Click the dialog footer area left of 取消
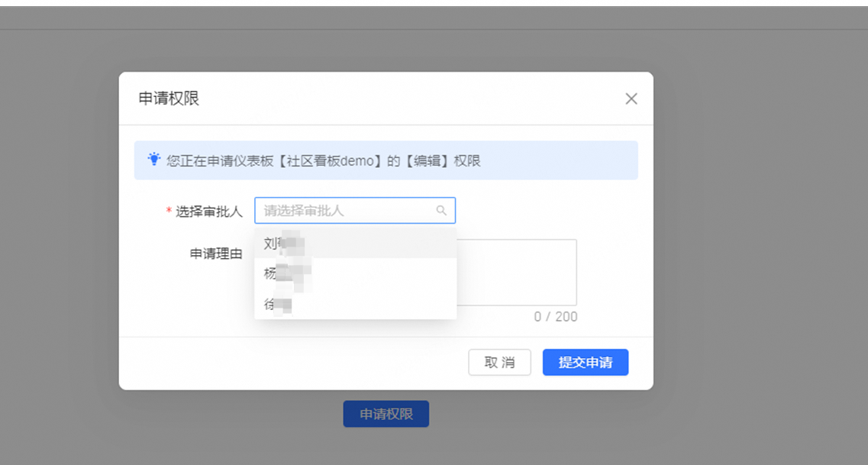 pos(290,363)
